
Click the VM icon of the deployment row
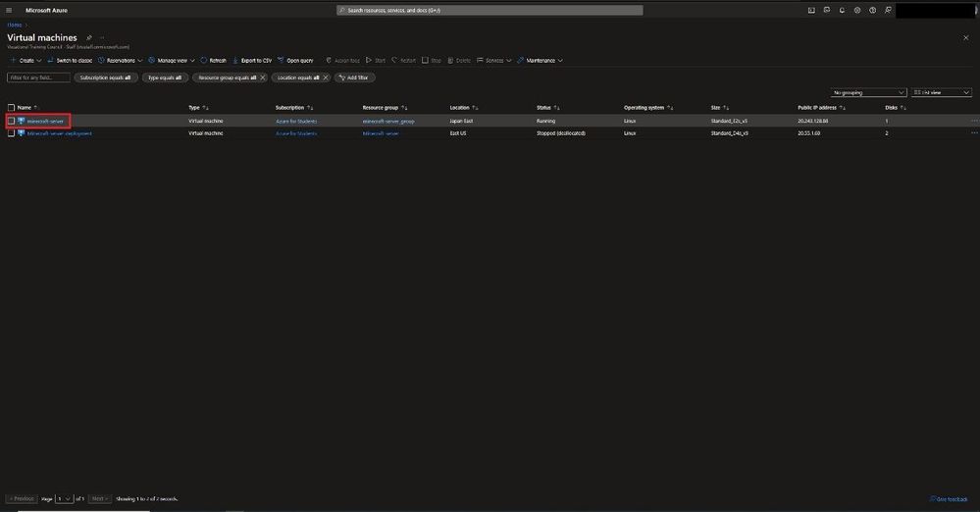point(21,133)
